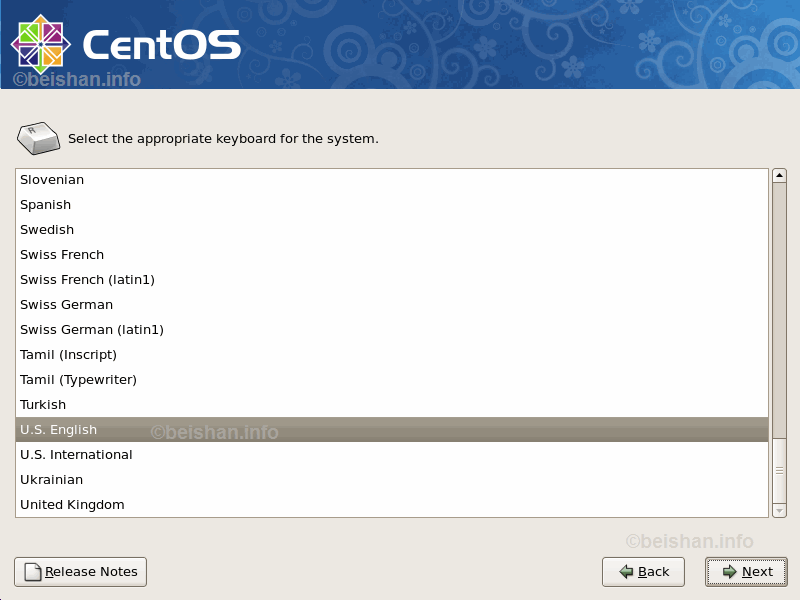Open the Release Notes document

click(x=80, y=572)
